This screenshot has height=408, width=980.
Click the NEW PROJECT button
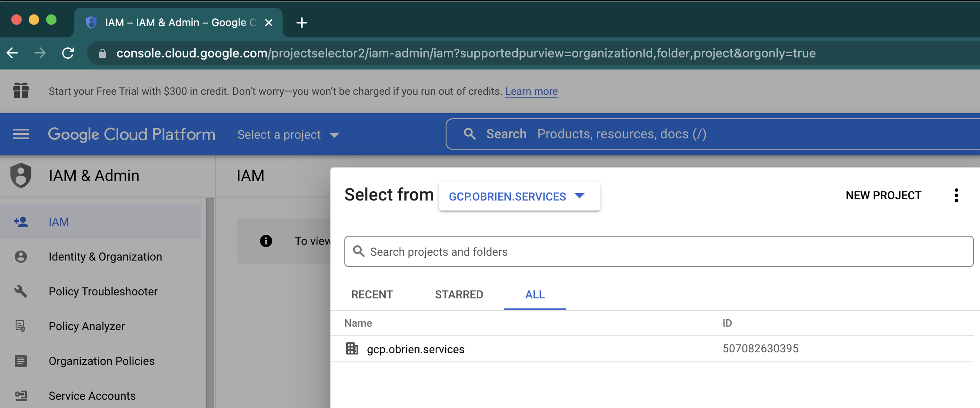click(883, 196)
